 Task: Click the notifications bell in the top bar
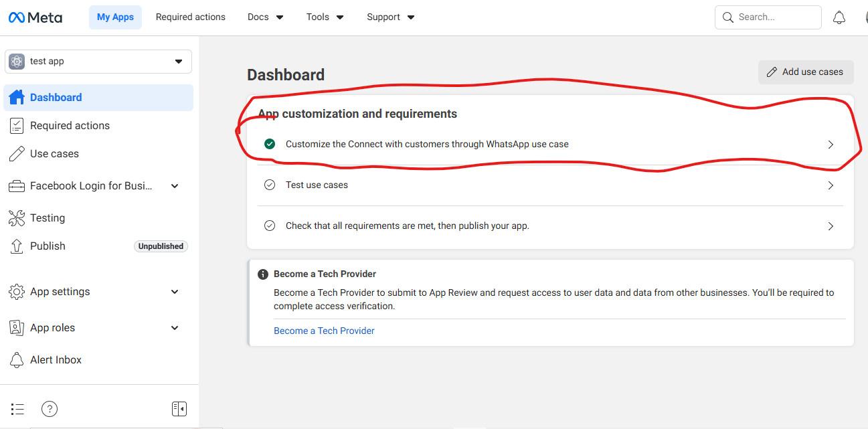pyautogui.click(x=839, y=17)
